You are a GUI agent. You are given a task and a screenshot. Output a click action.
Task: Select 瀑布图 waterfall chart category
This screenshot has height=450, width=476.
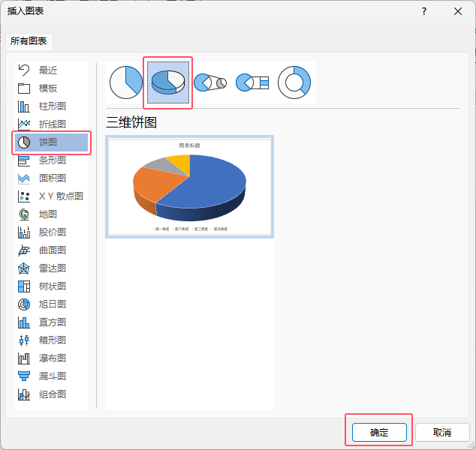point(51,358)
